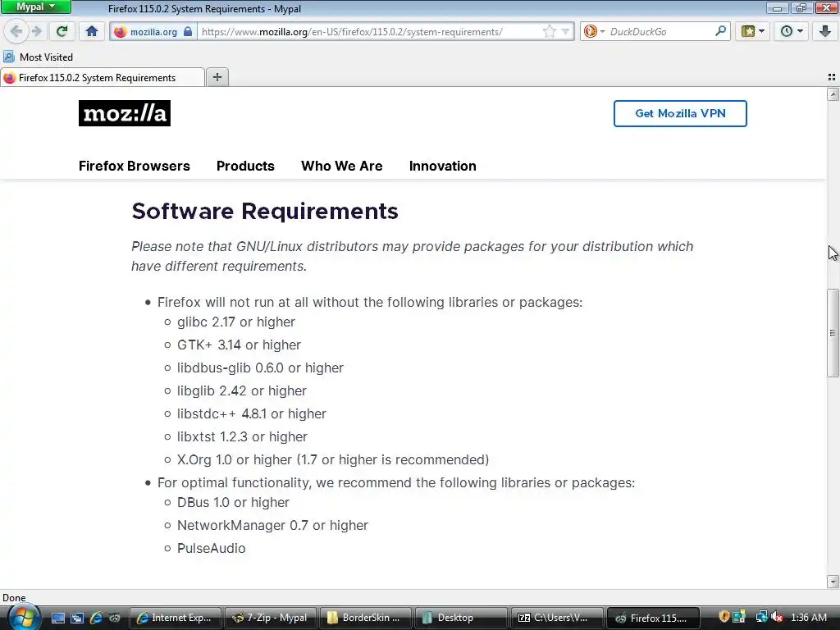840x630 pixels.
Task: Go back using the back arrow
Action: click(x=16, y=32)
